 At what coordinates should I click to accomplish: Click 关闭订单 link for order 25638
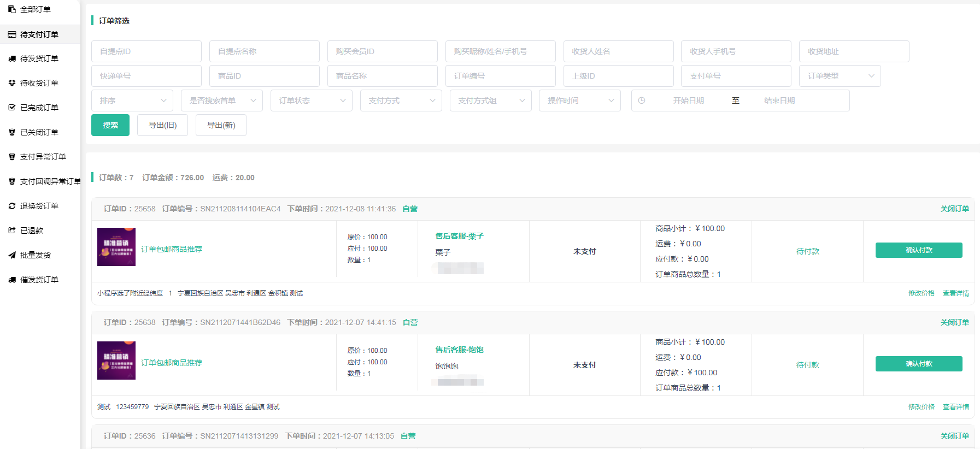point(954,322)
